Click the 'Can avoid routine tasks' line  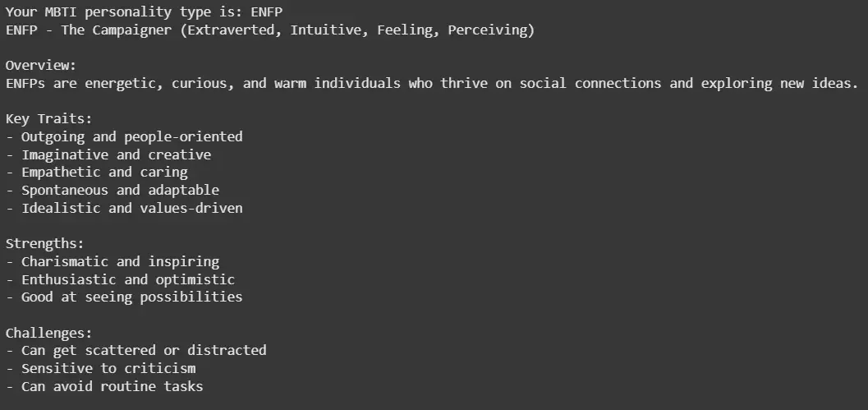pyautogui.click(x=104, y=386)
